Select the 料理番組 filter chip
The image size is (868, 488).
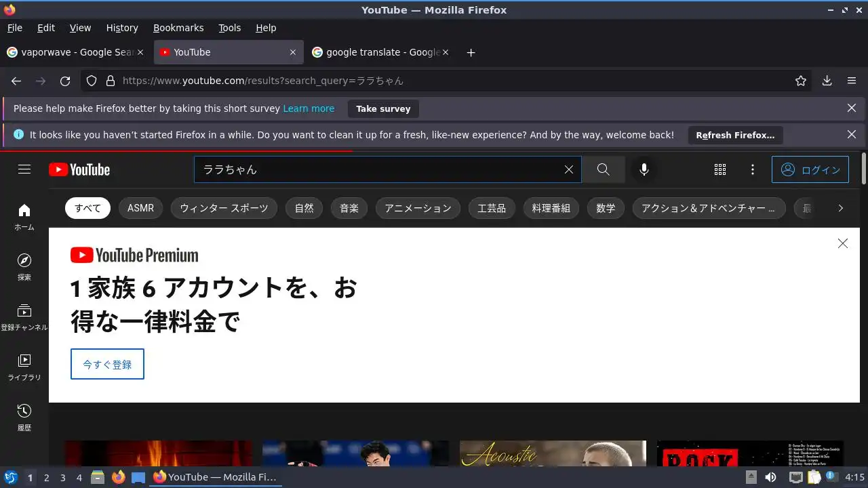coord(551,208)
